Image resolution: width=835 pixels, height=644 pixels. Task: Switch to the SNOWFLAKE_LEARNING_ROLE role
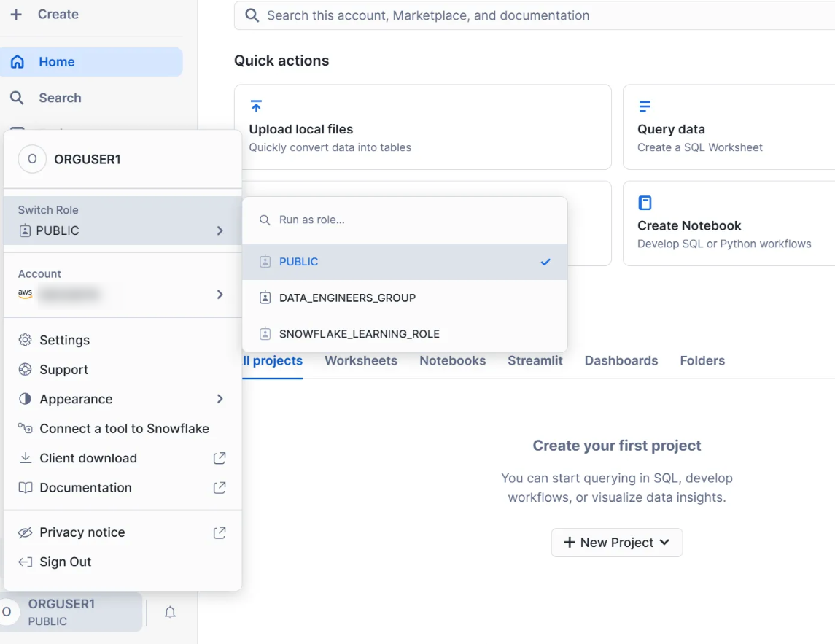tap(405, 334)
